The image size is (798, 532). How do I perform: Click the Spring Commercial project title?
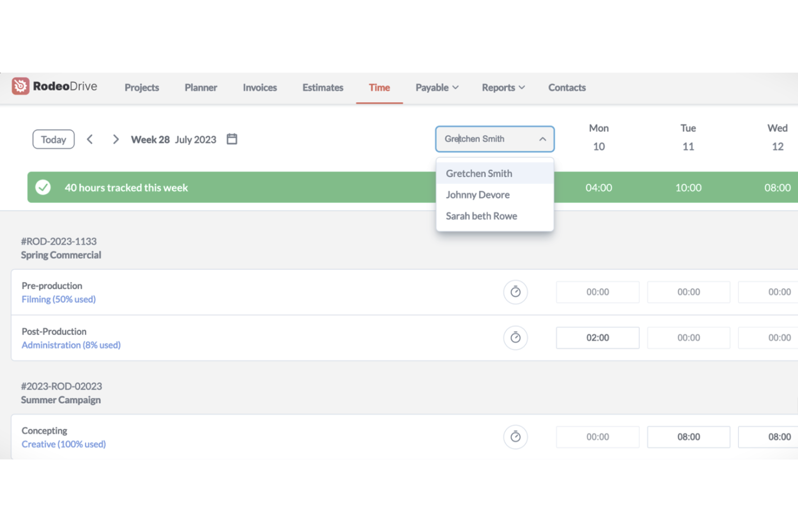[x=61, y=255]
